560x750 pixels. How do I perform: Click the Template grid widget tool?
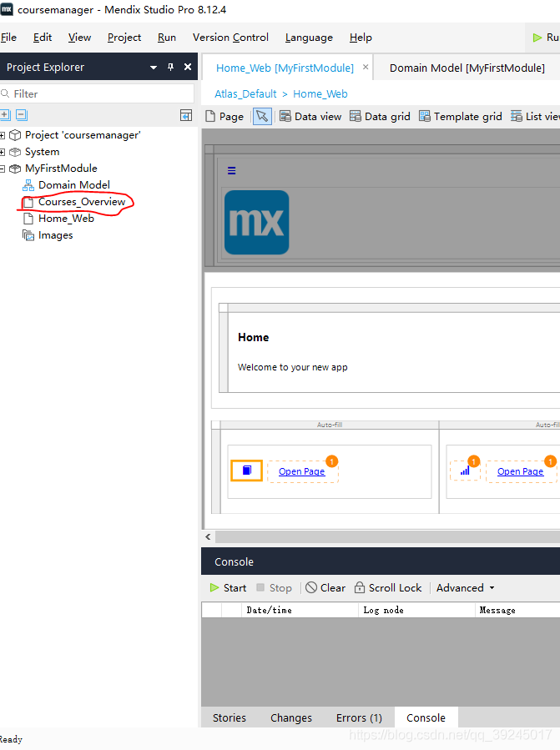[x=460, y=117]
